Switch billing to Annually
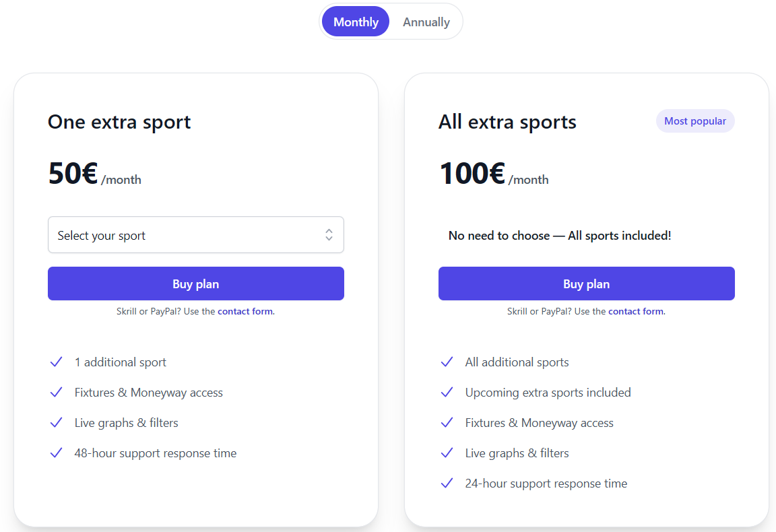Screen dimensions: 776x532 click(x=426, y=22)
